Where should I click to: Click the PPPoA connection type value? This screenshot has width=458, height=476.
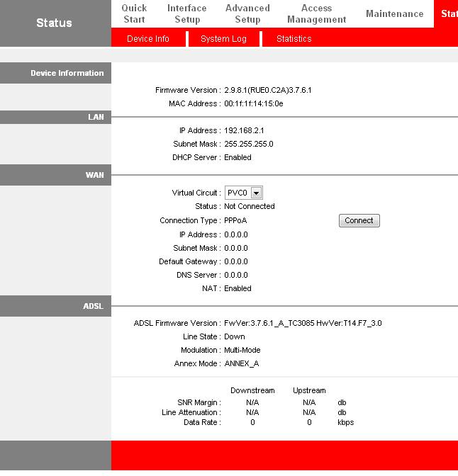pos(235,220)
